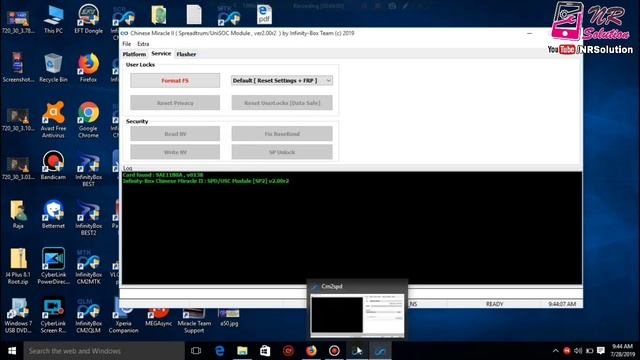Launch Google Chrome desktop shortcut
Image resolution: width=640 pixels, height=360 pixels.
(89, 120)
